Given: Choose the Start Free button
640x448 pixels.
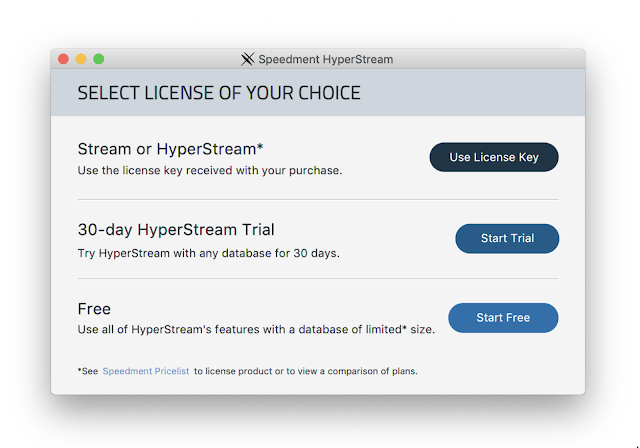Looking at the screenshot, I should 503,317.
